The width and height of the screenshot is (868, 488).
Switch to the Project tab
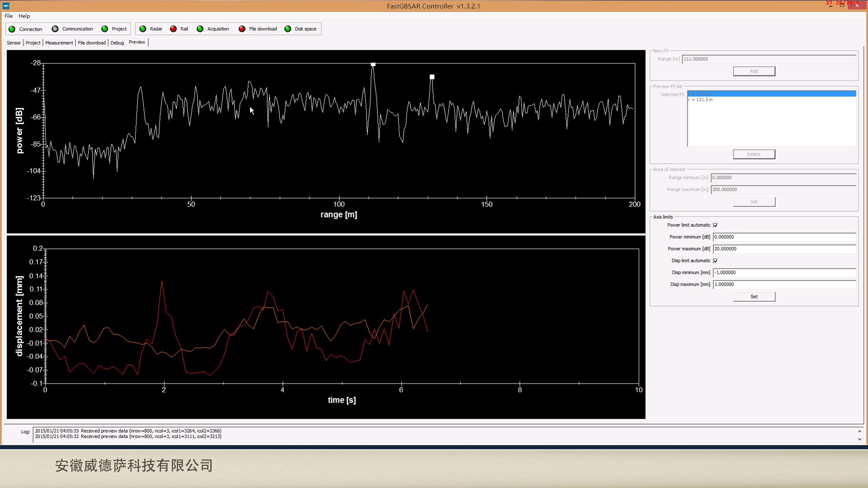(x=33, y=43)
